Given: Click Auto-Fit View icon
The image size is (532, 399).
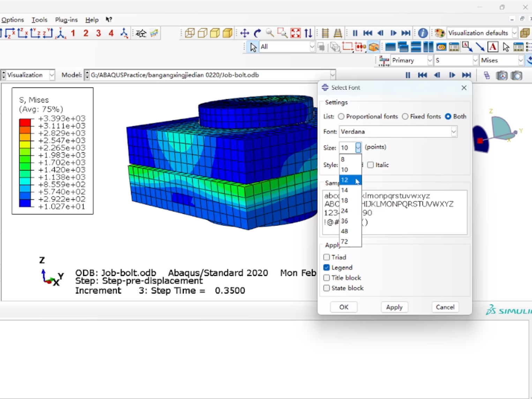Looking at the screenshot, I should [295, 33].
